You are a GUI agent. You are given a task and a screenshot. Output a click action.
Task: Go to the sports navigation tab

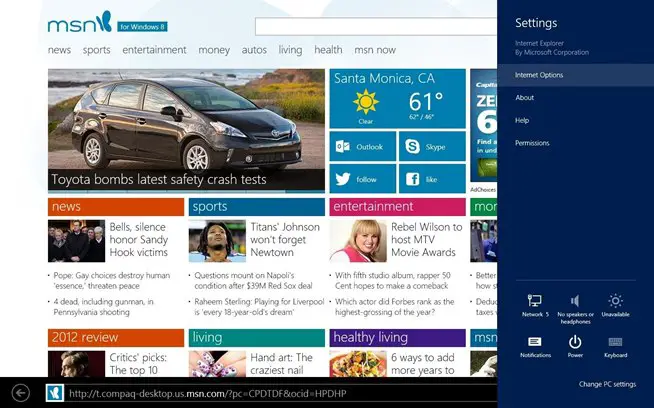(96, 50)
